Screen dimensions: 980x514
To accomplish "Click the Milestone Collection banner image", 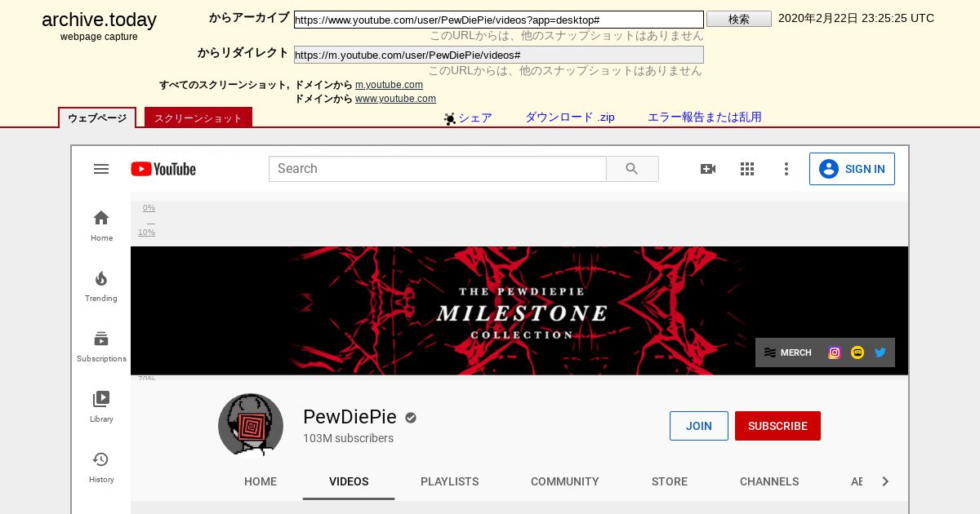I will [x=519, y=311].
